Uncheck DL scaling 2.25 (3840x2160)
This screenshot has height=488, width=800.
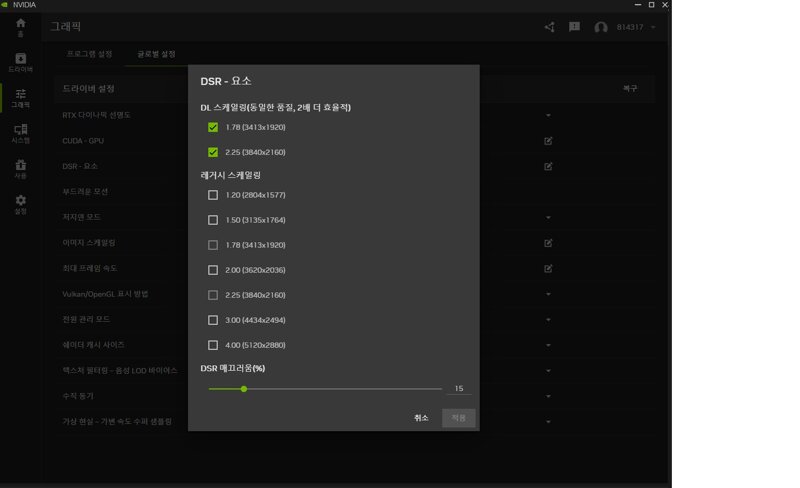tap(213, 152)
